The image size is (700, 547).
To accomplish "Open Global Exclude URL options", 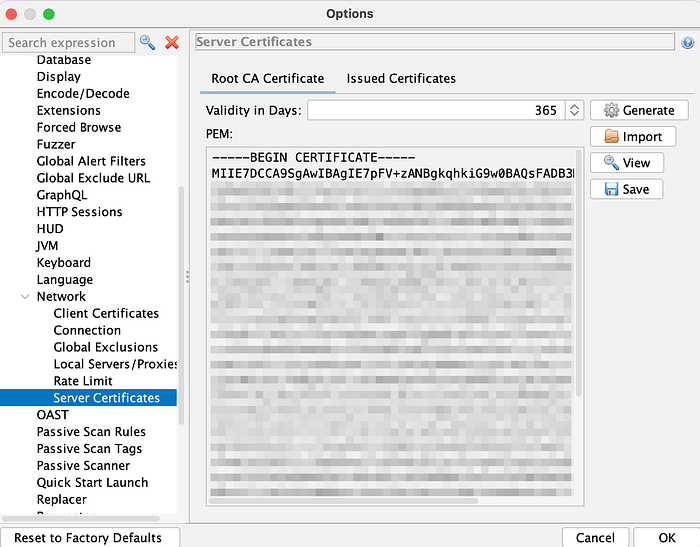I will [93, 178].
